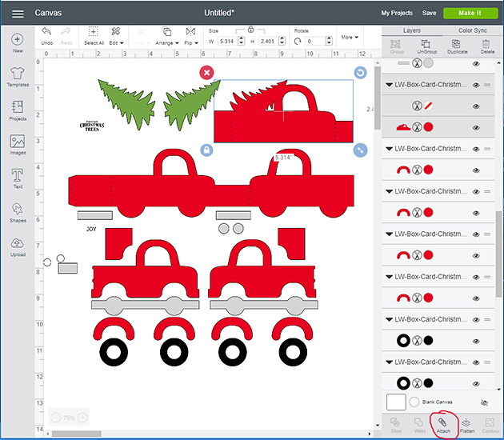Click the height input field
Screen dimensions: 504x440
tap(268, 41)
